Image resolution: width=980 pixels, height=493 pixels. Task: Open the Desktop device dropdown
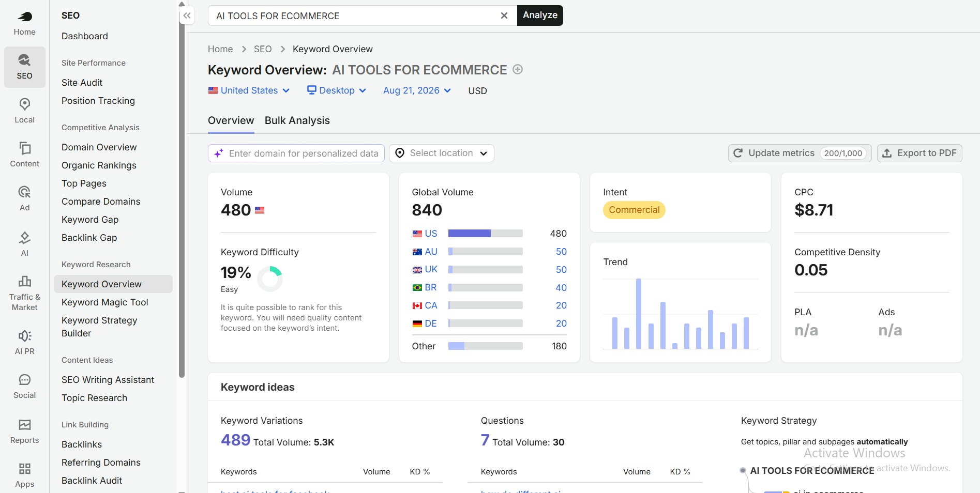click(337, 90)
